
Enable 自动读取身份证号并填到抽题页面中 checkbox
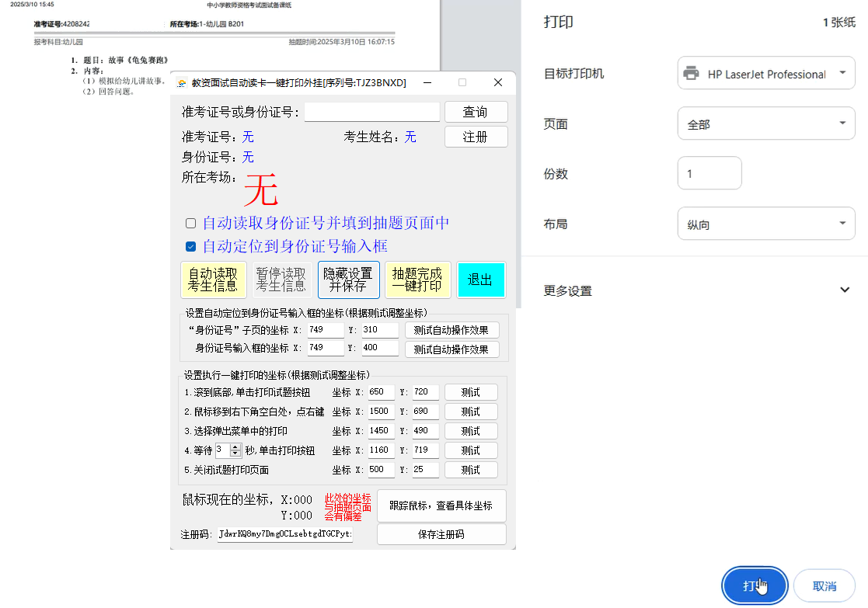tap(190, 223)
